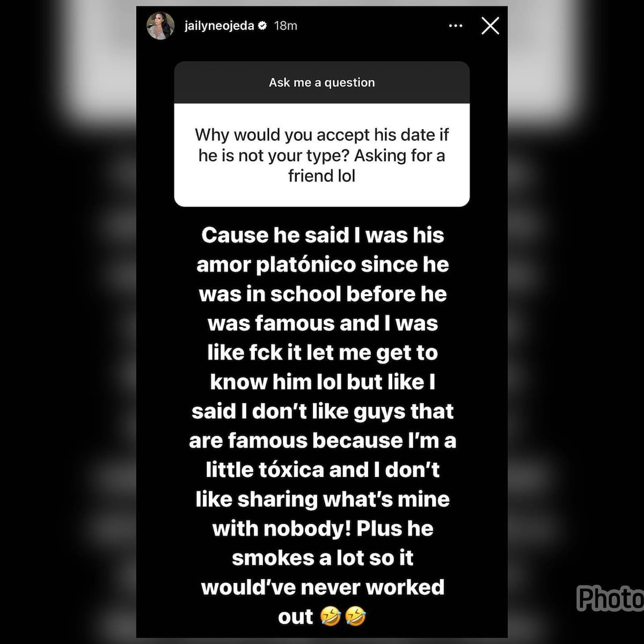
Task: Open jailyneojeda's profile picture
Action: click(160, 26)
